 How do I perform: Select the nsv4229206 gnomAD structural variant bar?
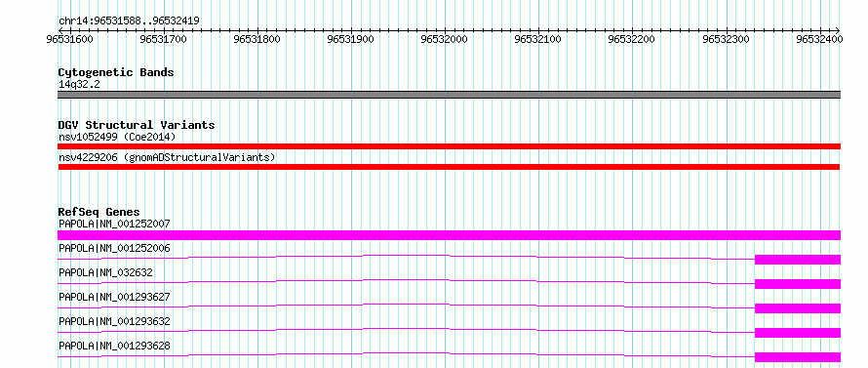(449, 167)
